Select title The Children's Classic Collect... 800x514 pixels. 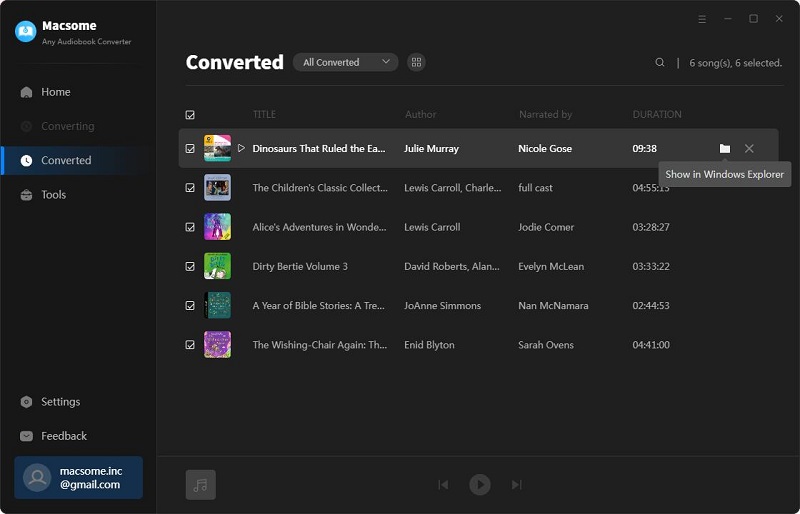[320, 188]
